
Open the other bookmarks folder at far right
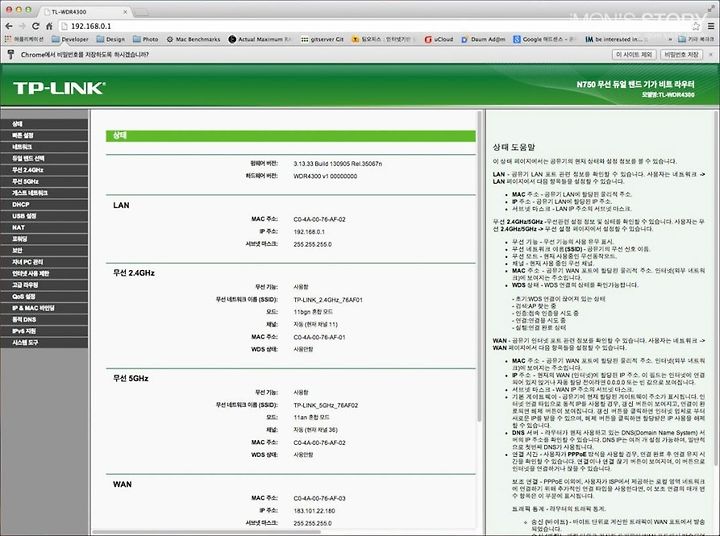tap(696, 39)
